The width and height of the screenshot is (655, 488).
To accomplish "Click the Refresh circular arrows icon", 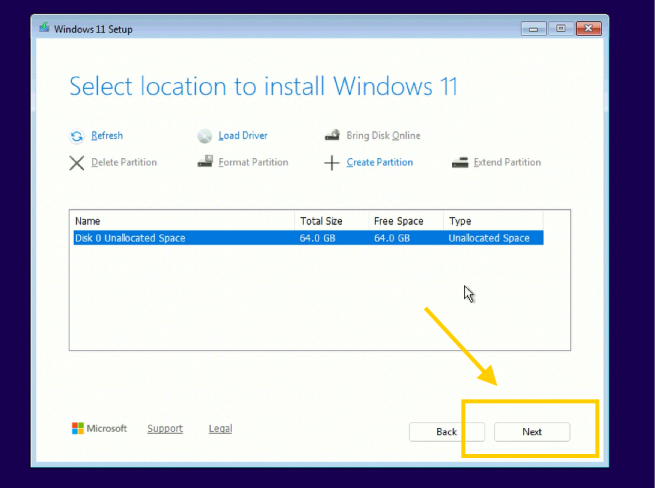I will [x=76, y=136].
